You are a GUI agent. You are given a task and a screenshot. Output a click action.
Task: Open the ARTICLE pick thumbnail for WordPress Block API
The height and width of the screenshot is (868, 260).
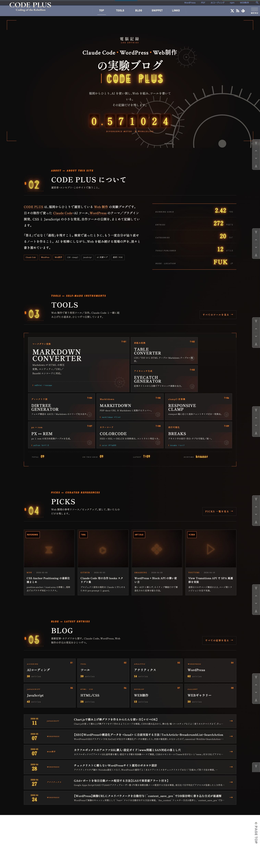coord(157,548)
